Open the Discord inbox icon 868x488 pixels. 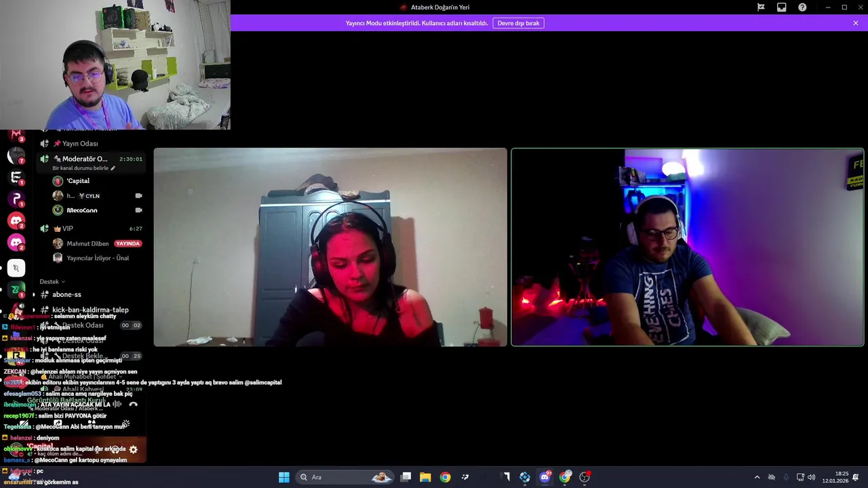tap(782, 7)
